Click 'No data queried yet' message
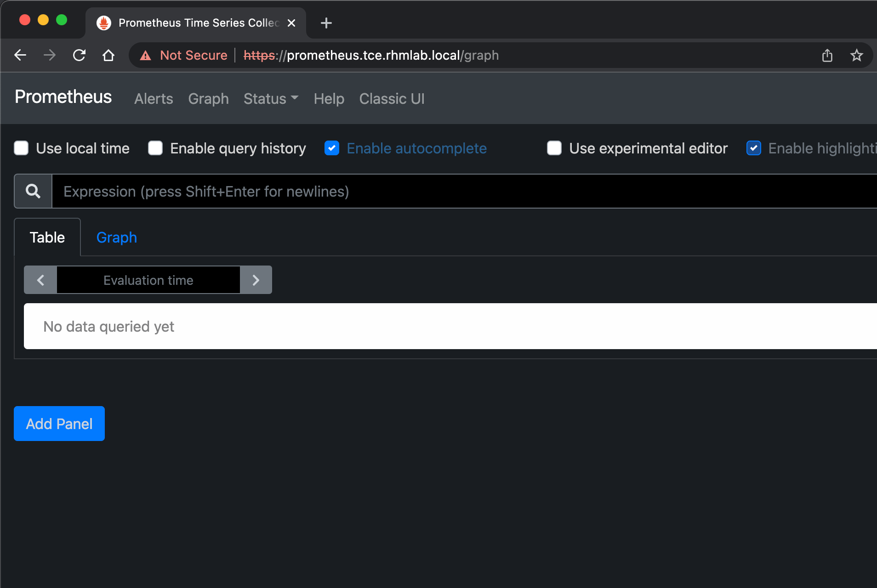Viewport: 877px width, 588px height. tap(108, 327)
